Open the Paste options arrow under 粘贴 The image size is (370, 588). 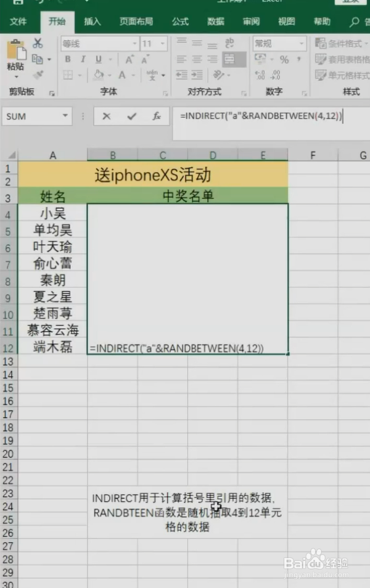coord(16,77)
